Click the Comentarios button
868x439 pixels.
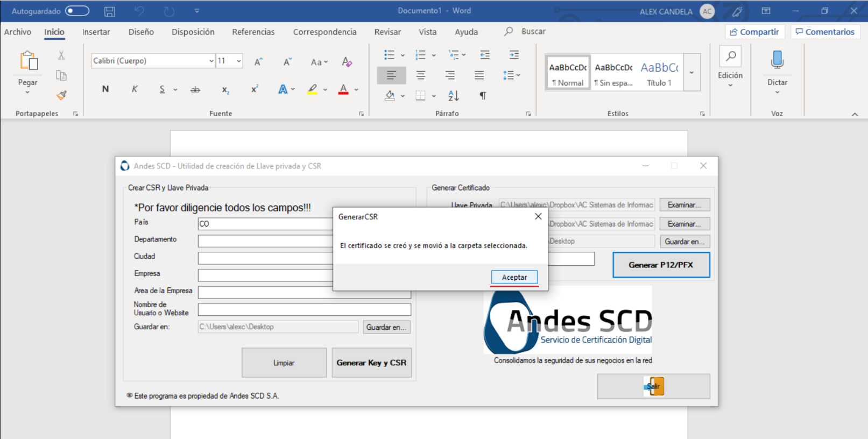click(825, 32)
